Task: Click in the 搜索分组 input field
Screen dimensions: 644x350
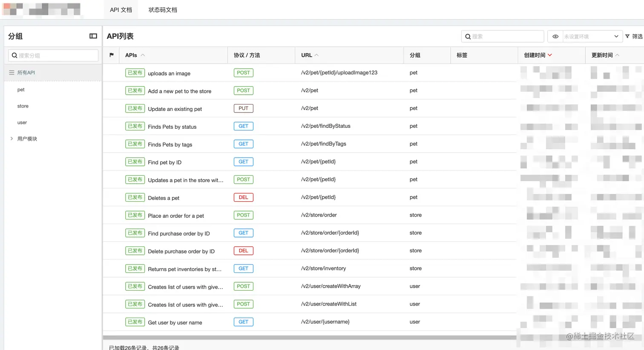Action: [53, 55]
